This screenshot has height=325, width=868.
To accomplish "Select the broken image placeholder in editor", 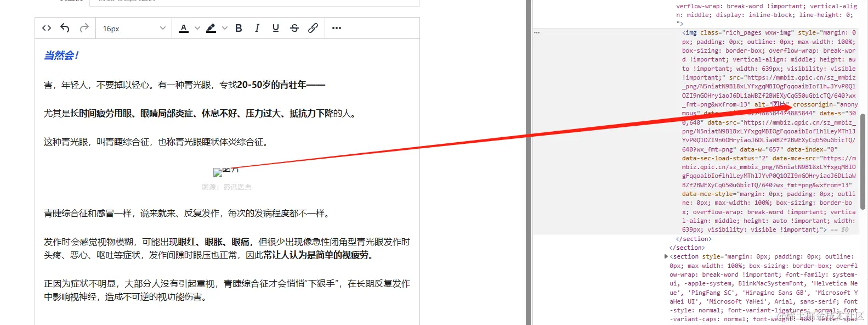I will pyautogui.click(x=226, y=171).
